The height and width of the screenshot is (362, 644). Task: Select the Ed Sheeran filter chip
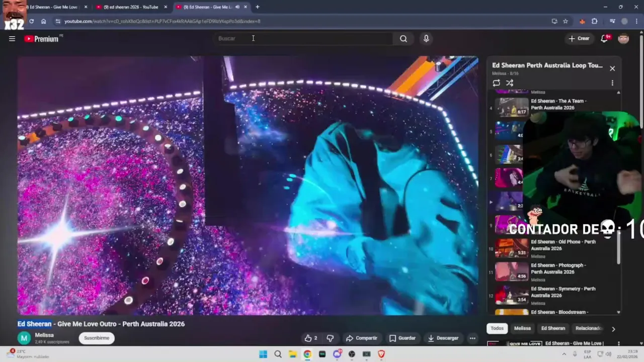[x=553, y=328]
